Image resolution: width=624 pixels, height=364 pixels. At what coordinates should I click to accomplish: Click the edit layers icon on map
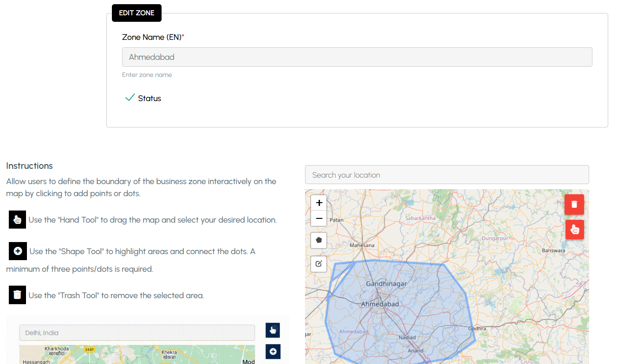pos(318,264)
